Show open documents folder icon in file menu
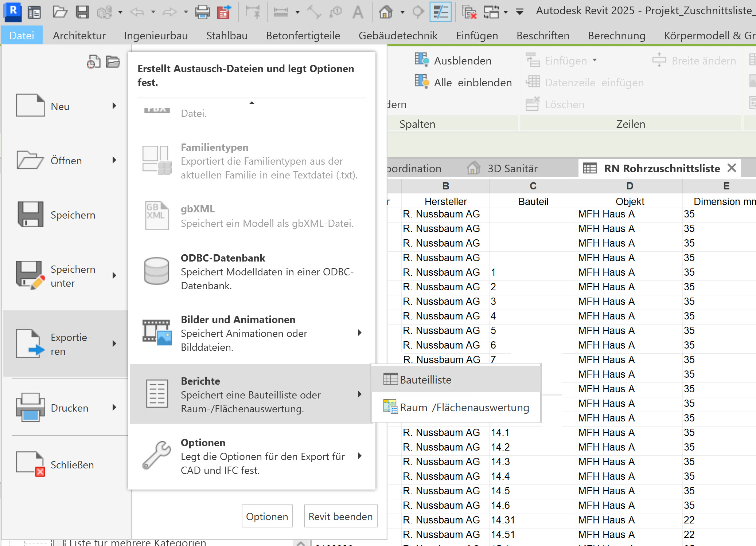This screenshot has width=756, height=546. 113,62
